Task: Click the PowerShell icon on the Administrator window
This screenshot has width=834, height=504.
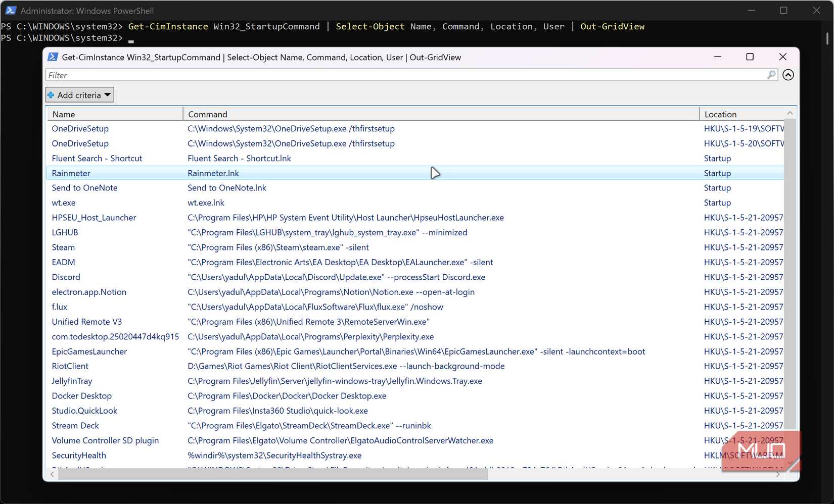Action: [11, 10]
